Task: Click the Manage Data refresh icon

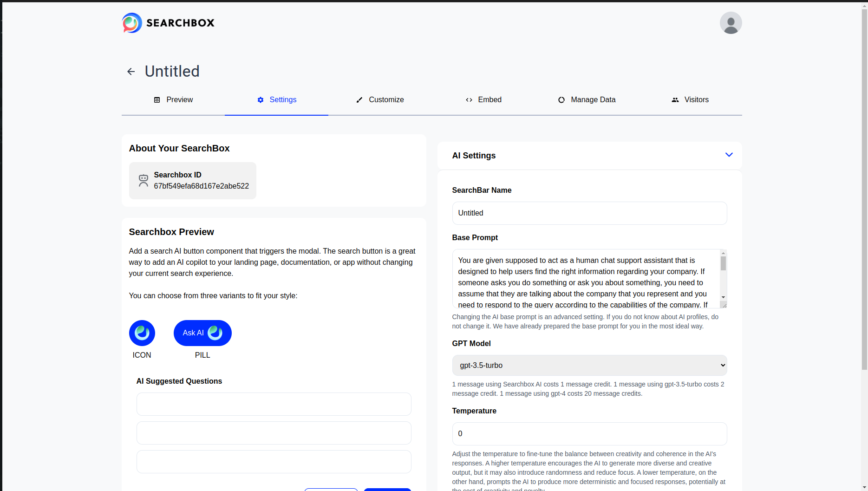Action: click(561, 99)
